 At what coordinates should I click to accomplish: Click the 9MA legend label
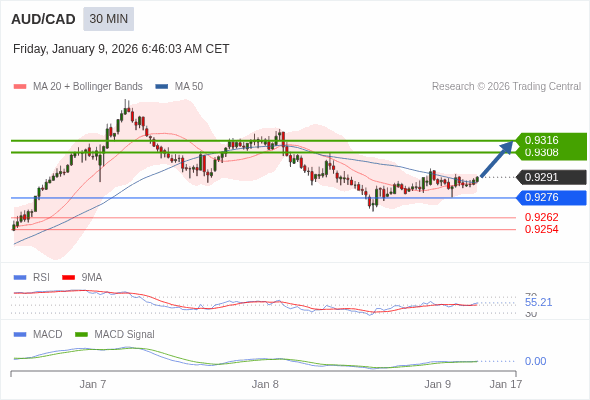(x=92, y=278)
